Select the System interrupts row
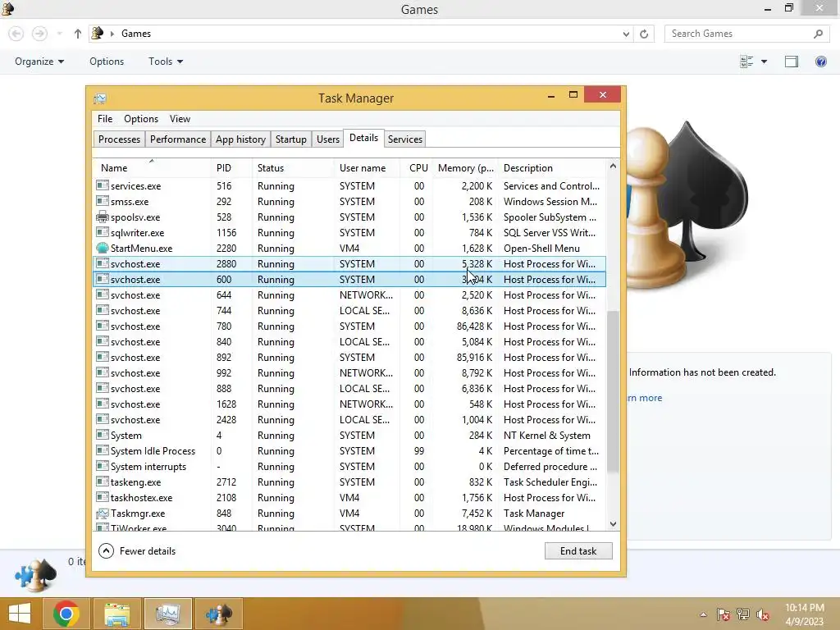 click(x=349, y=467)
